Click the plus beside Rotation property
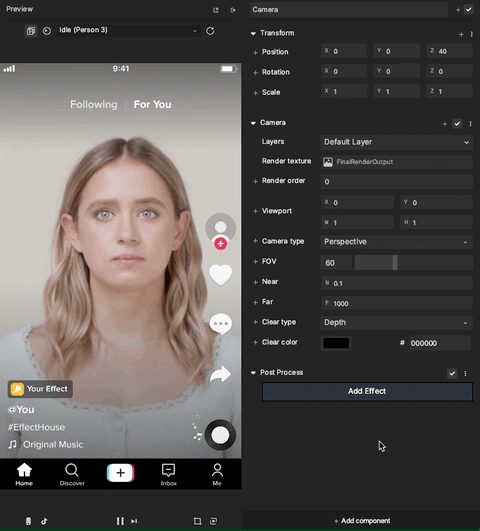480x531 pixels. pos(255,72)
